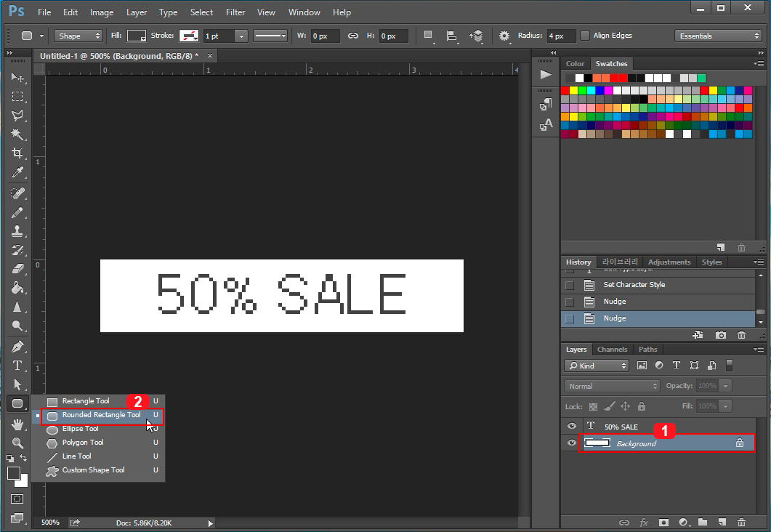Choose Rounded Rectangle Tool from flyout
771x532 pixels.
point(101,415)
